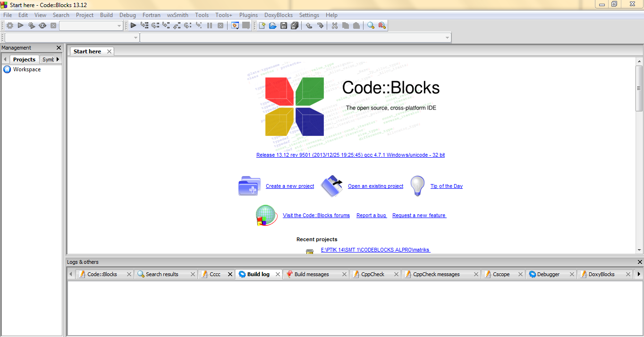Click the Run icon in compiler toolbar

pos(20,25)
